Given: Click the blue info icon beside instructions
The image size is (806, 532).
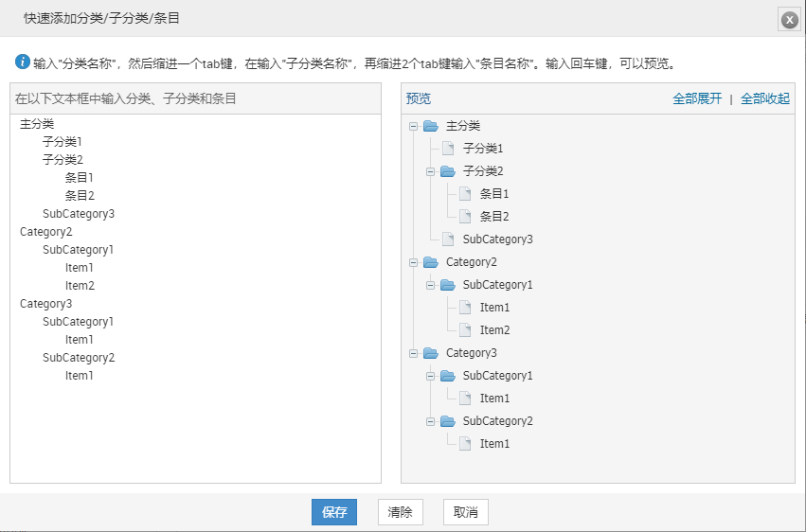Looking at the screenshot, I should click(23, 62).
